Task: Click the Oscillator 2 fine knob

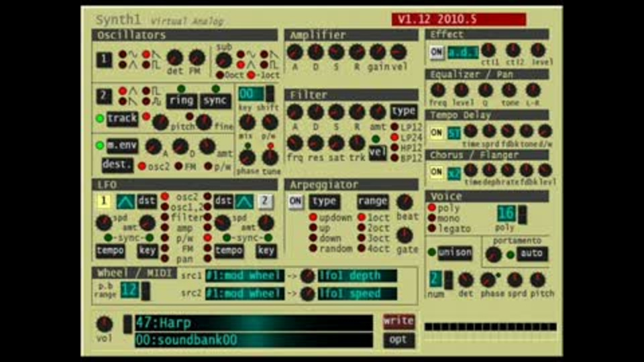Action: point(204,122)
